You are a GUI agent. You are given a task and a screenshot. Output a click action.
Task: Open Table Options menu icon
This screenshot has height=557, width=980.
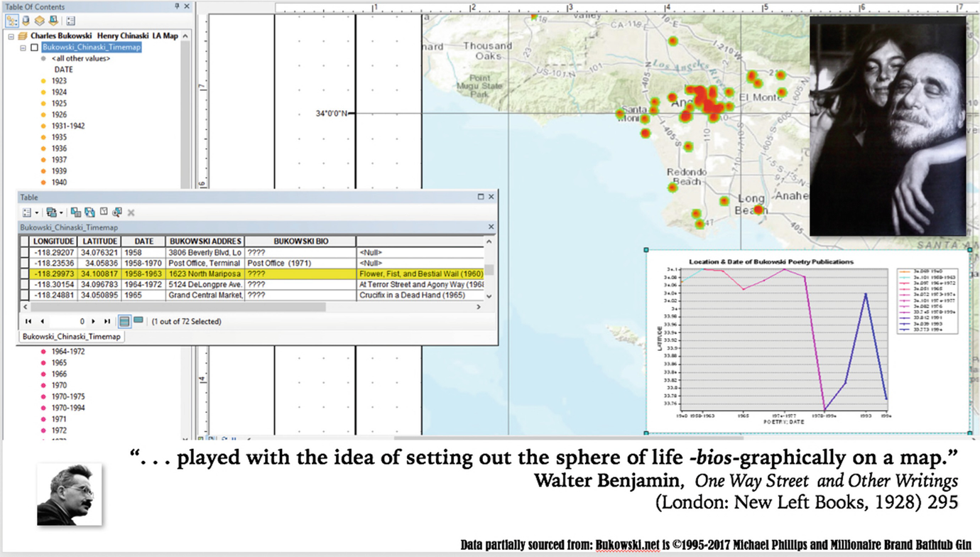(27, 212)
